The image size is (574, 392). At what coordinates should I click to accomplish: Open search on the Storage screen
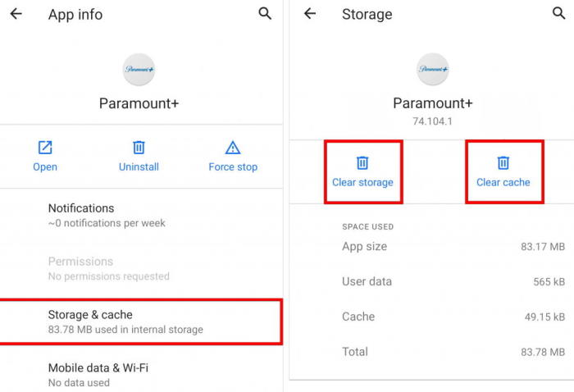tap(558, 13)
